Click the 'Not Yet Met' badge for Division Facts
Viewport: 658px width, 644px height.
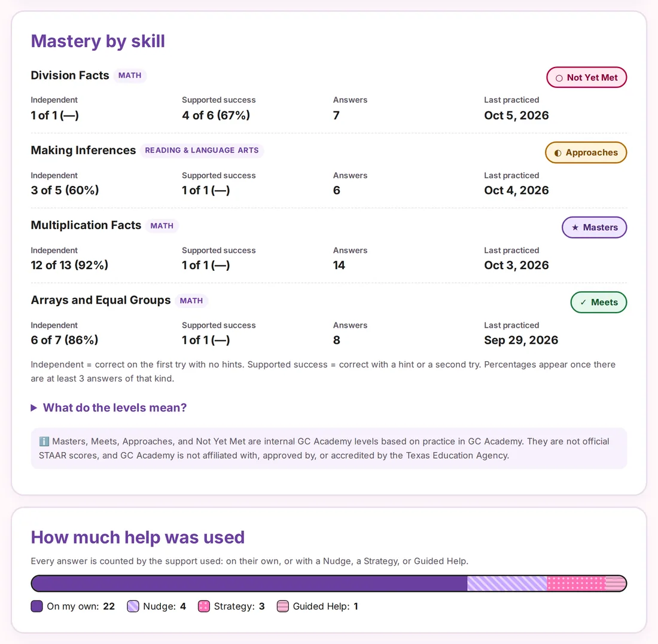586,78
